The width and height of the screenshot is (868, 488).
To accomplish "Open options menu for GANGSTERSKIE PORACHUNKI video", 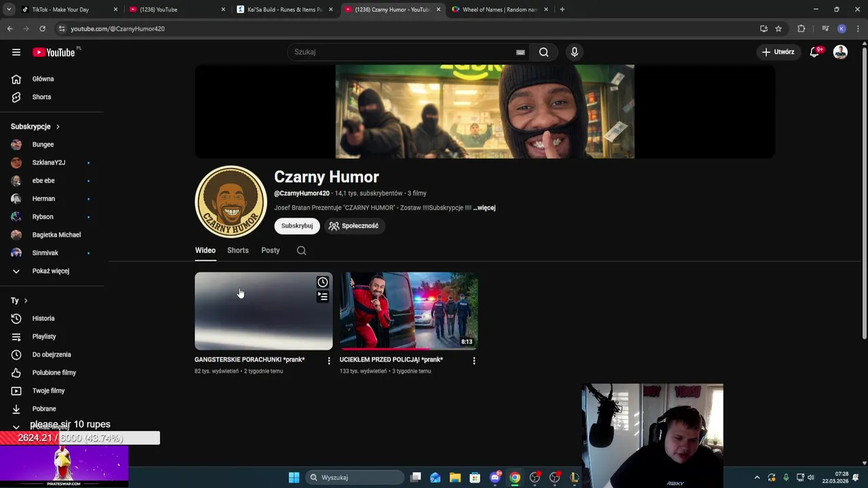I will (329, 361).
